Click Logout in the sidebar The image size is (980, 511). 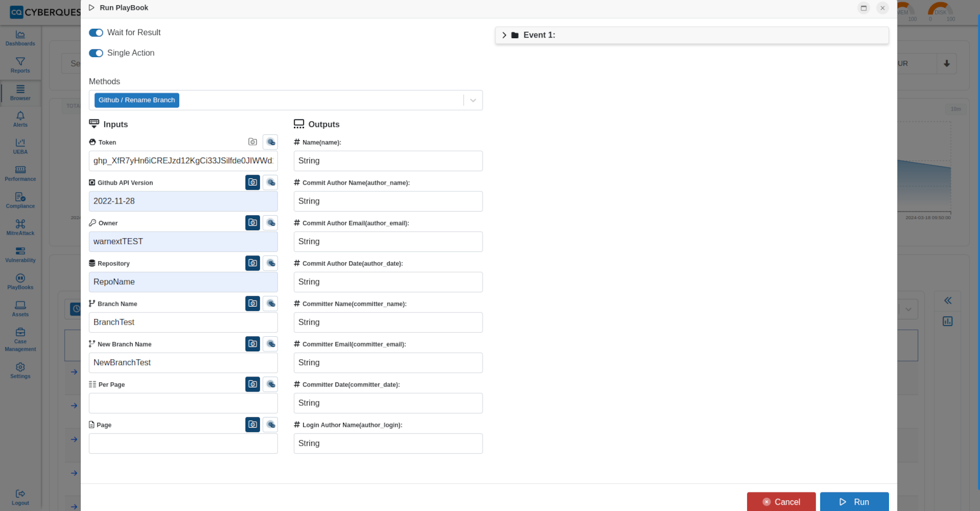coord(20,498)
